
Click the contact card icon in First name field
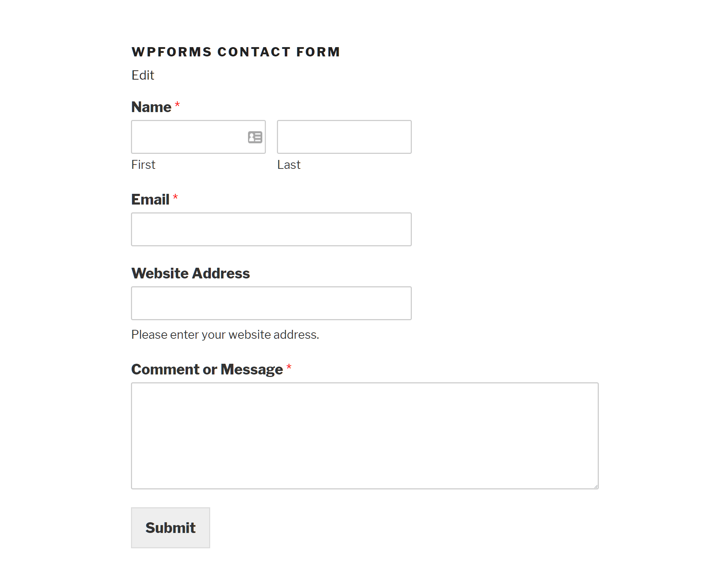(x=254, y=136)
